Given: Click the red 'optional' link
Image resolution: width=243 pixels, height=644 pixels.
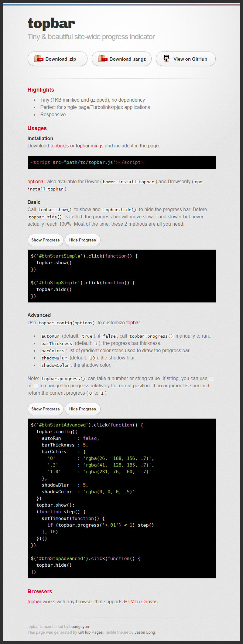Looking at the screenshot, I should click(36, 181).
